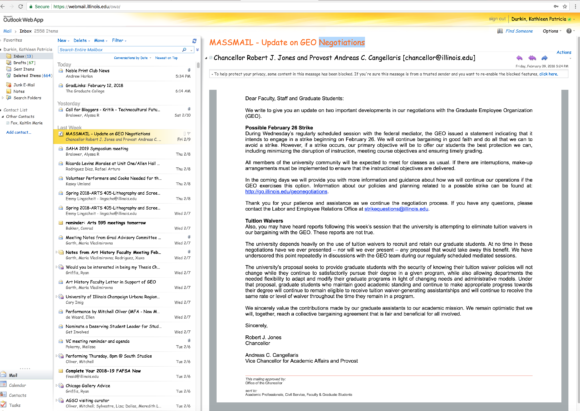Click the presence status indicator by user name
The height and width of the screenshot is (411, 580).
pos(569,19)
